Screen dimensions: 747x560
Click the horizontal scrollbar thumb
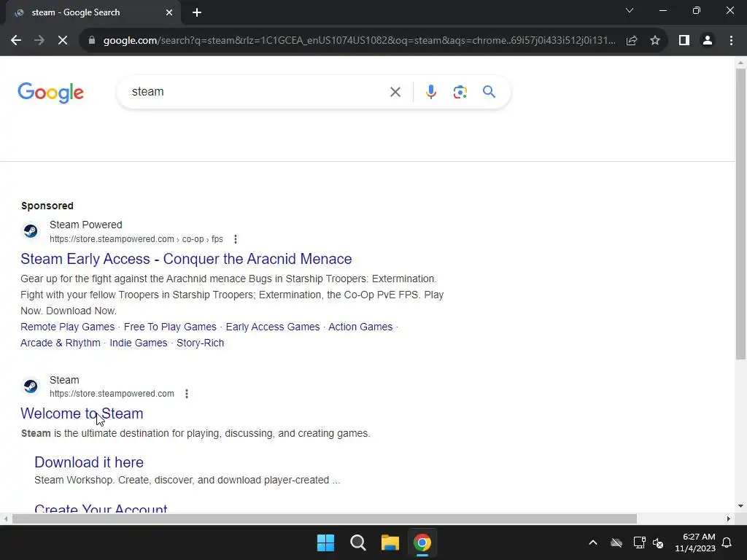(325, 518)
